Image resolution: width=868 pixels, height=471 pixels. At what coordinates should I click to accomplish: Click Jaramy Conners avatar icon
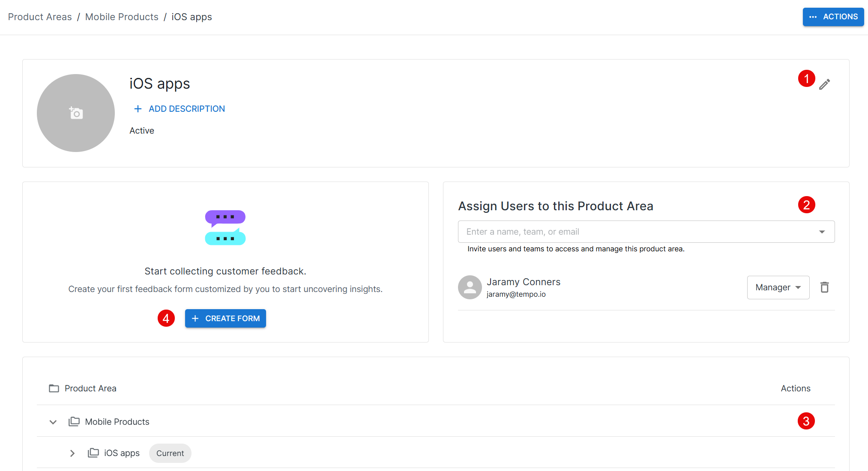coord(470,287)
